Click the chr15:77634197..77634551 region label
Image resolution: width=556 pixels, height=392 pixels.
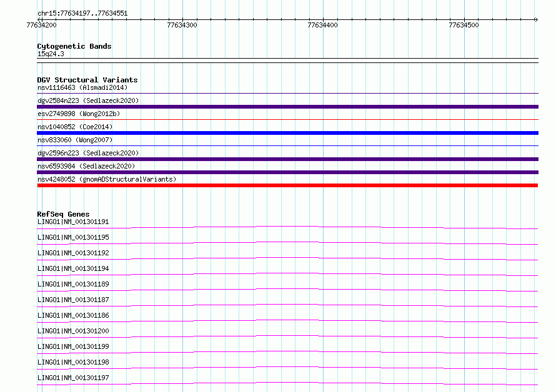point(82,14)
